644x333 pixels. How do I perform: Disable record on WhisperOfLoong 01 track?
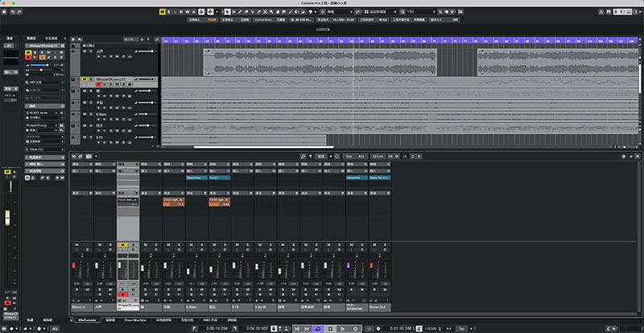tap(98, 84)
